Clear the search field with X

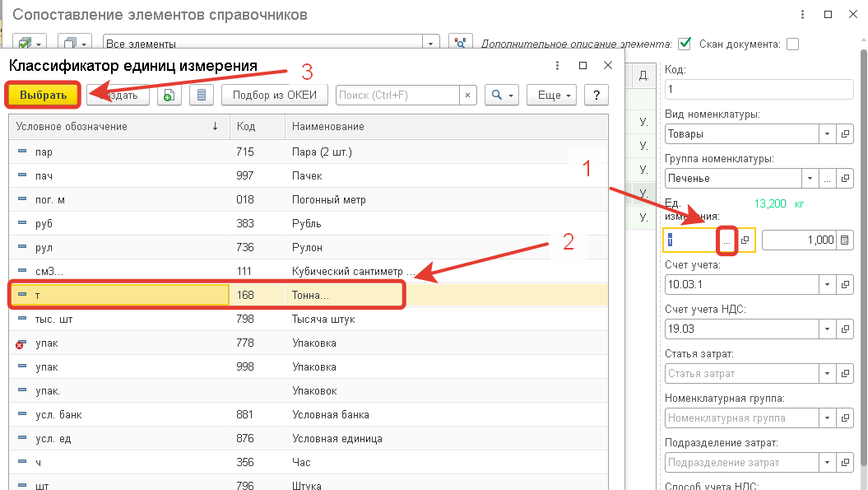(x=468, y=96)
